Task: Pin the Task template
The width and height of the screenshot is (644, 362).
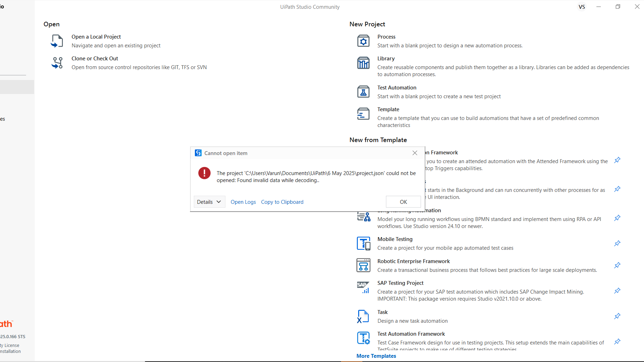Action: point(617,316)
